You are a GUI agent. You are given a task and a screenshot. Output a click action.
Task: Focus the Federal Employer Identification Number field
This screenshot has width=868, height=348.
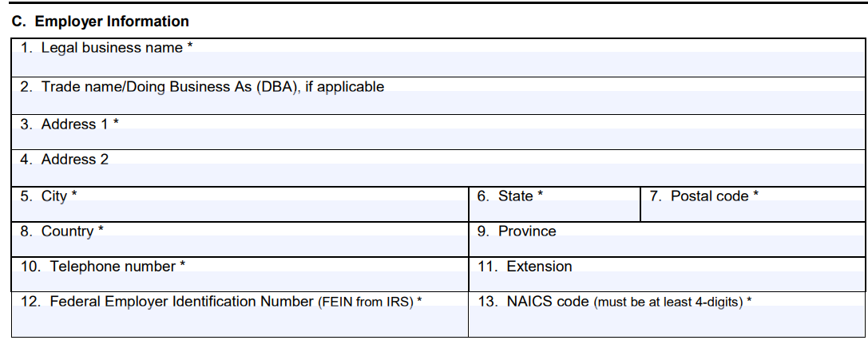[x=240, y=322]
